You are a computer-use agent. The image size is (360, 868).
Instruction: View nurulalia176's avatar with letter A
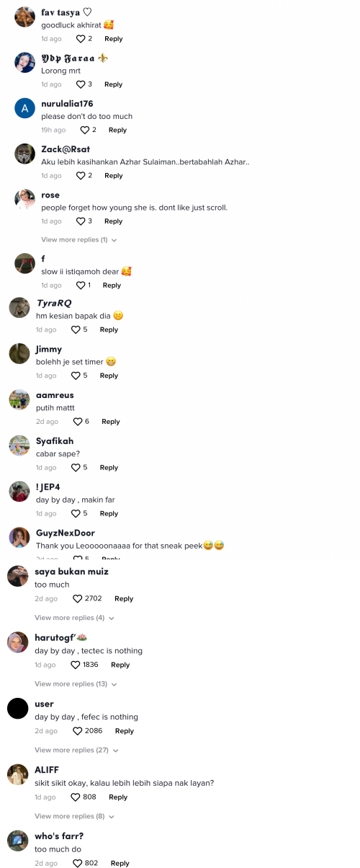pyautogui.click(x=25, y=109)
